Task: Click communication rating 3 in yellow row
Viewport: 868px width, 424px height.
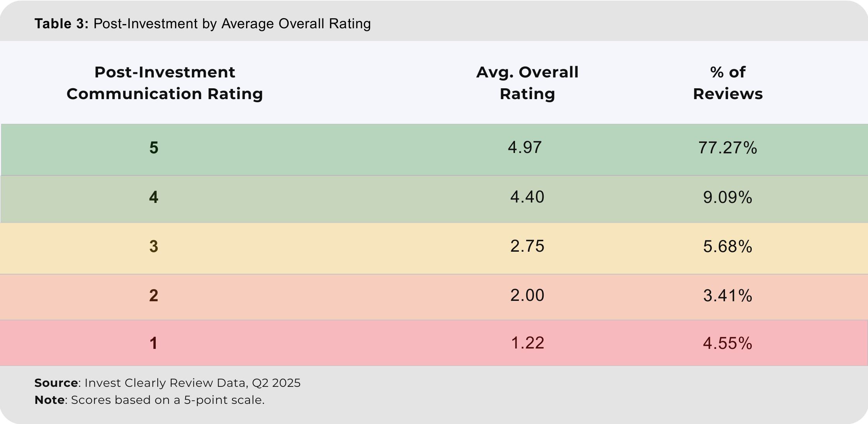Action: (x=154, y=247)
